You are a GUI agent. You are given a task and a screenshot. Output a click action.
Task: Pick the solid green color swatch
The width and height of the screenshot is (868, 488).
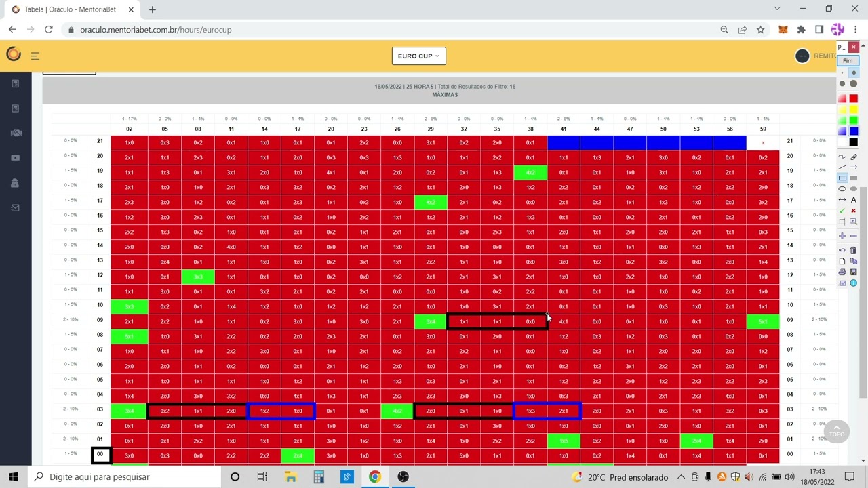coord(853,120)
